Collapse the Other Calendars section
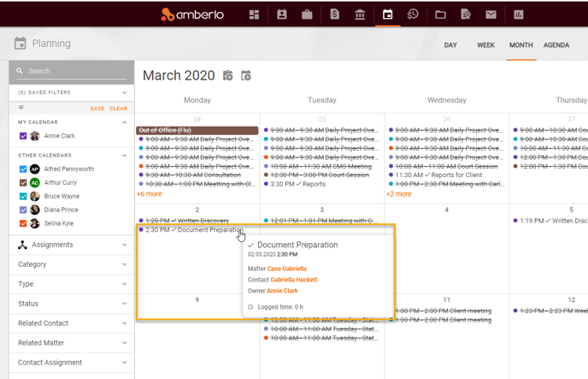588x379 pixels. click(124, 156)
